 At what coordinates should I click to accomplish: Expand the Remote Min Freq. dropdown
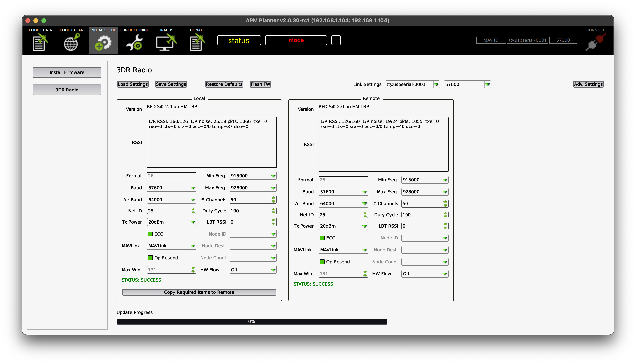point(425,180)
